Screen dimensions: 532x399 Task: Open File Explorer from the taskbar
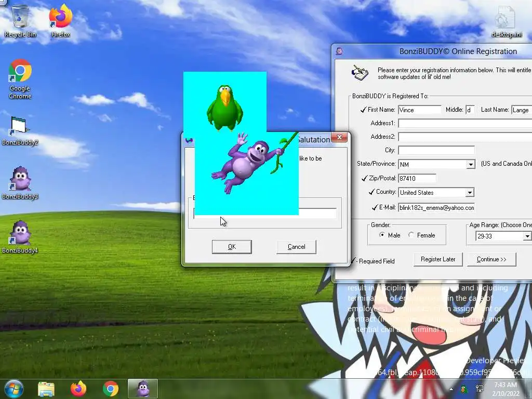[46, 389]
